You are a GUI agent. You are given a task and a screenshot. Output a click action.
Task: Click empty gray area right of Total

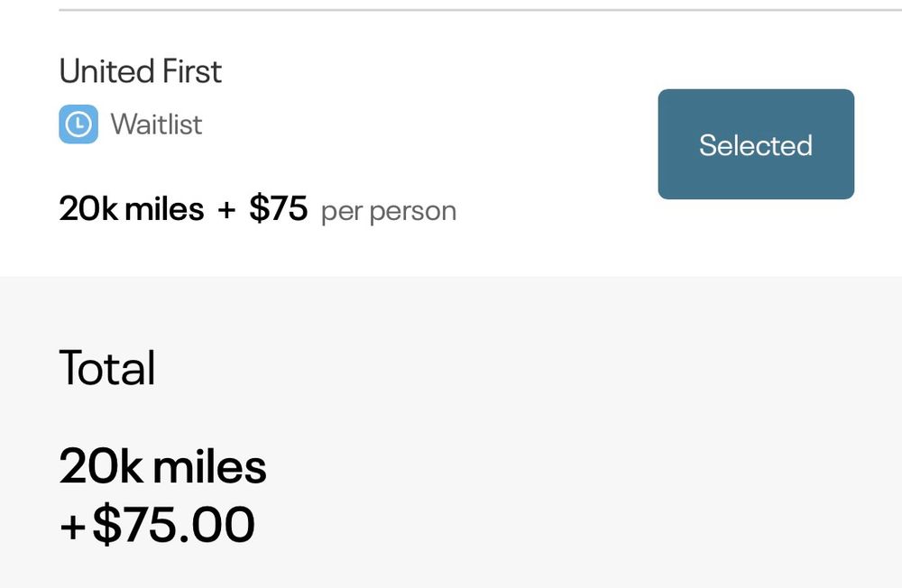point(541,370)
